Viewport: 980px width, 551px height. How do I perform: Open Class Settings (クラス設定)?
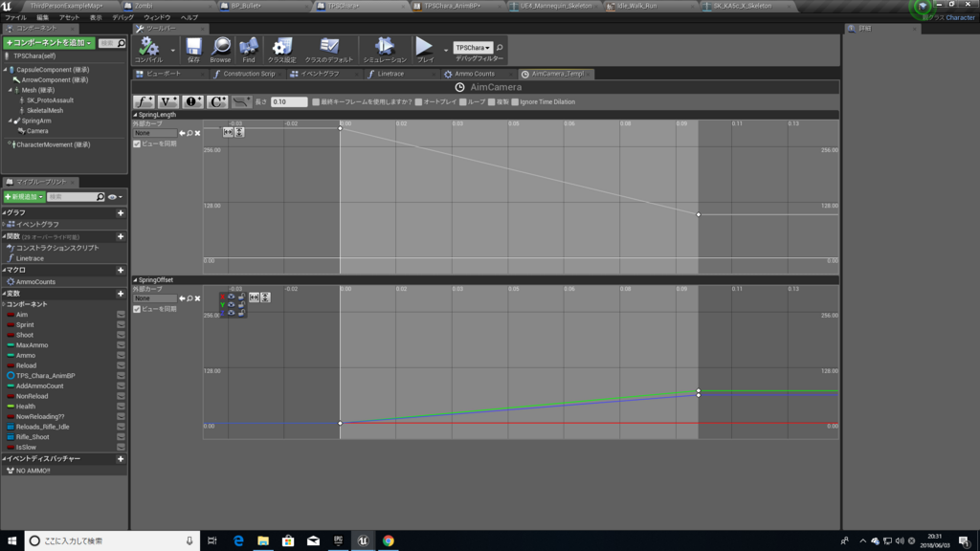tap(282, 50)
